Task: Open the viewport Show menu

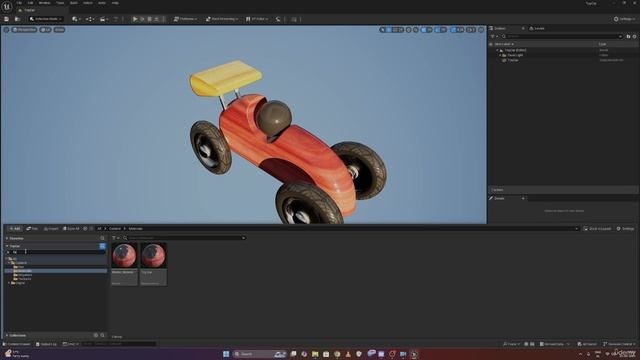Action: point(60,30)
